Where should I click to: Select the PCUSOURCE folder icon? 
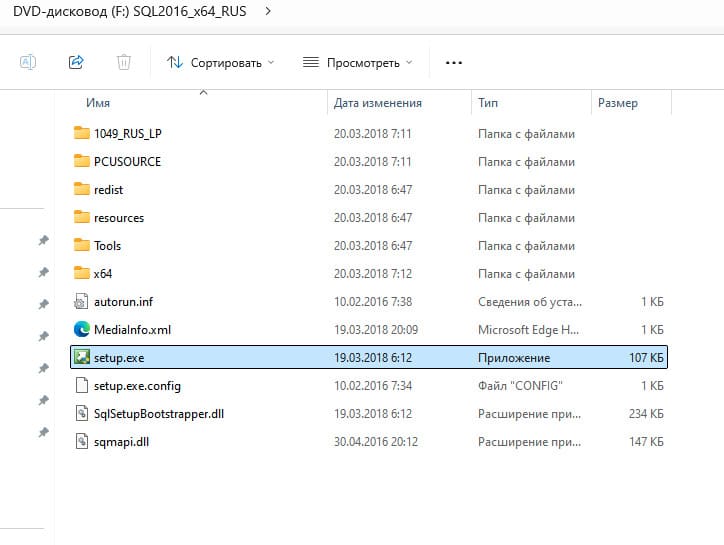point(82,161)
